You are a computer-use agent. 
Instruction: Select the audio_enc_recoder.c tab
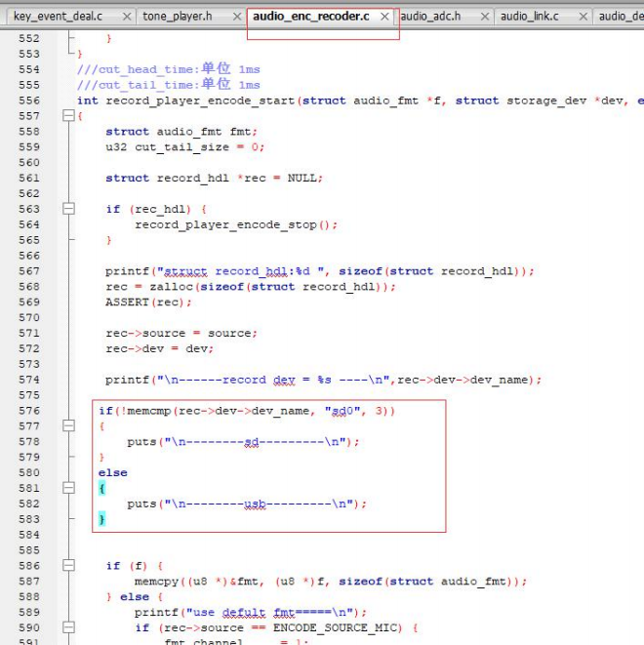(311, 17)
